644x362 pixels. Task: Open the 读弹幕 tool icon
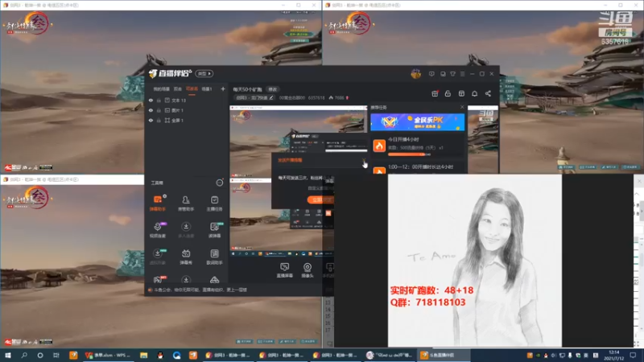click(x=214, y=230)
